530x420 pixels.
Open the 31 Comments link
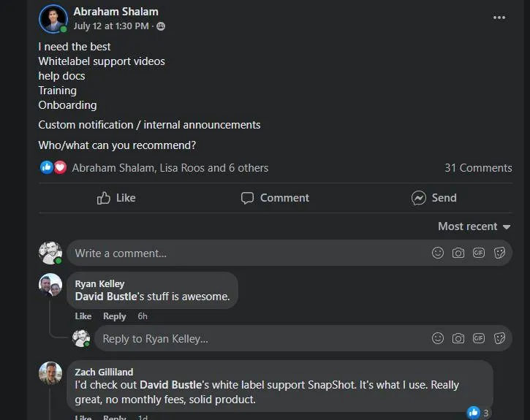coord(478,168)
